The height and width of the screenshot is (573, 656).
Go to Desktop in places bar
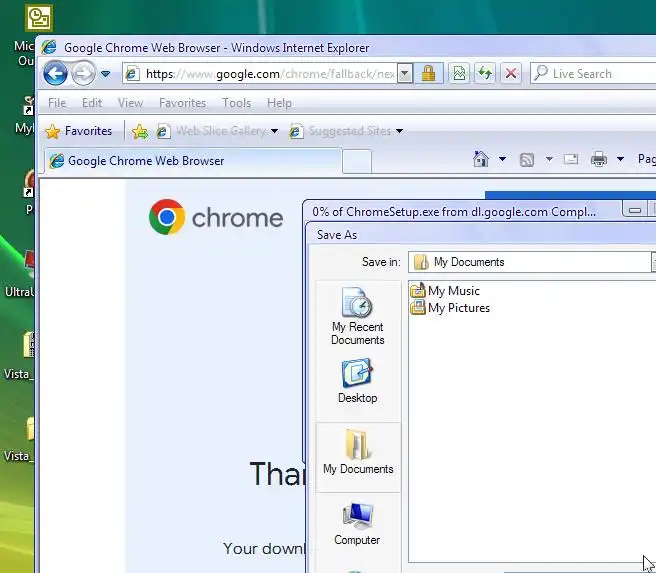coord(358,381)
